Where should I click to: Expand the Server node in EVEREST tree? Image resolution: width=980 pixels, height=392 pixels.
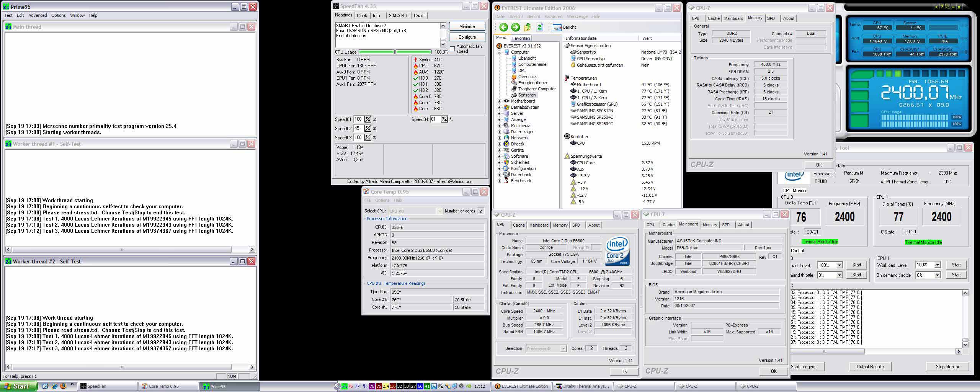click(x=499, y=113)
